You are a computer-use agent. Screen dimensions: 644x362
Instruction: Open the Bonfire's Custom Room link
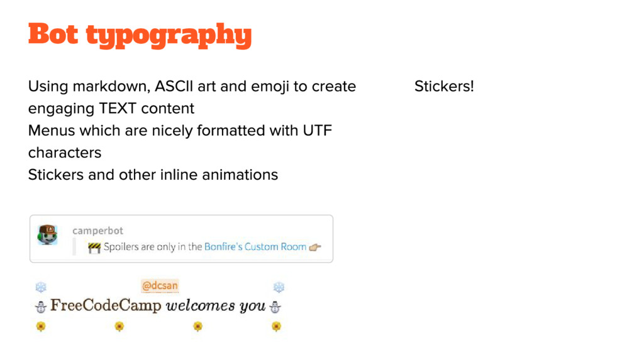(255, 246)
